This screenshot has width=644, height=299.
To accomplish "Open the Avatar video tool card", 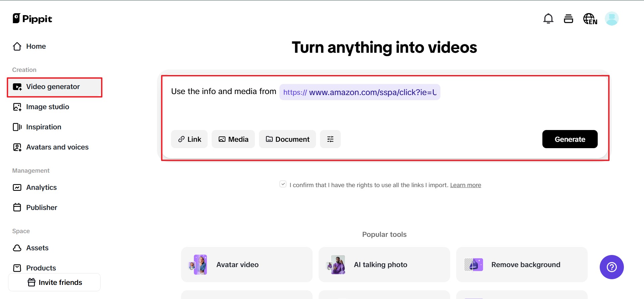I will (247, 265).
